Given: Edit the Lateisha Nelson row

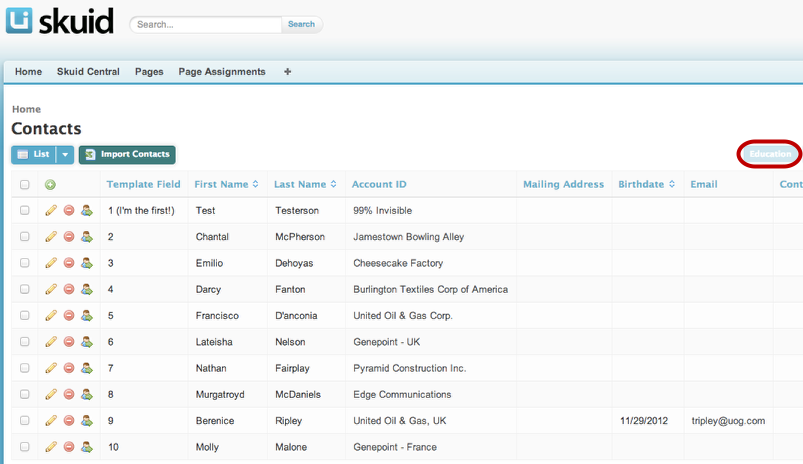Looking at the screenshot, I should (x=51, y=342).
